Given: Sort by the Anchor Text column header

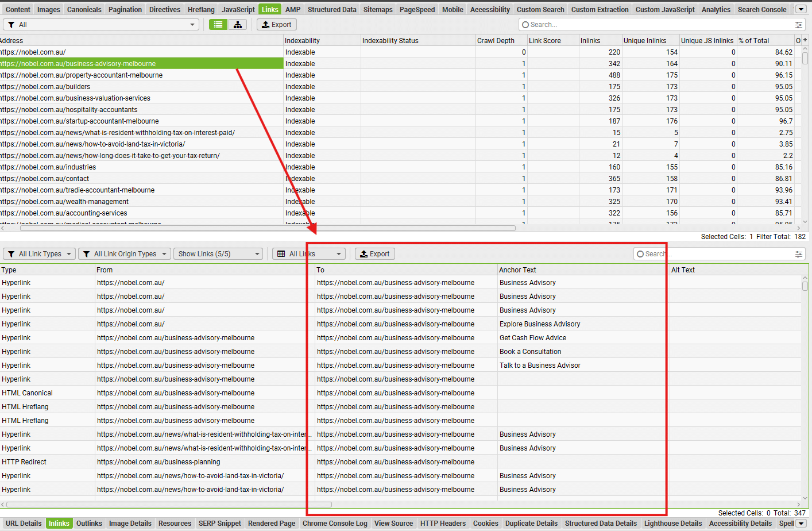Looking at the screenshot, I should (583, 270).
